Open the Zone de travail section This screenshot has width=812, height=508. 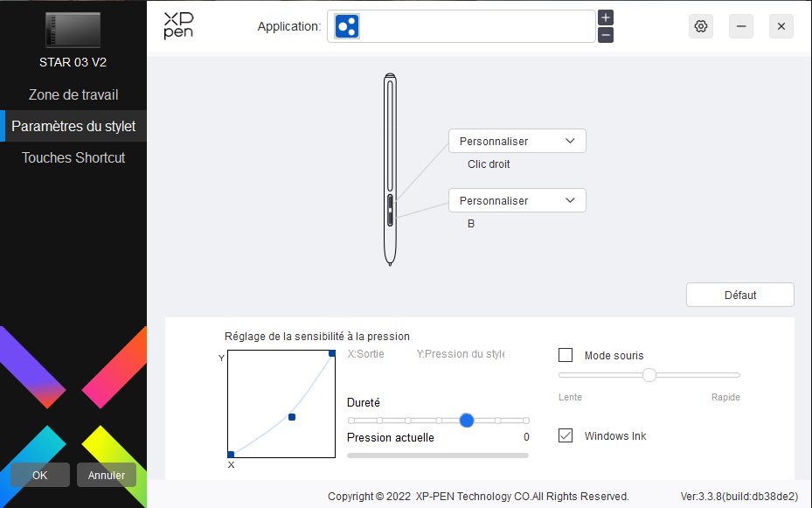point(73,94)
